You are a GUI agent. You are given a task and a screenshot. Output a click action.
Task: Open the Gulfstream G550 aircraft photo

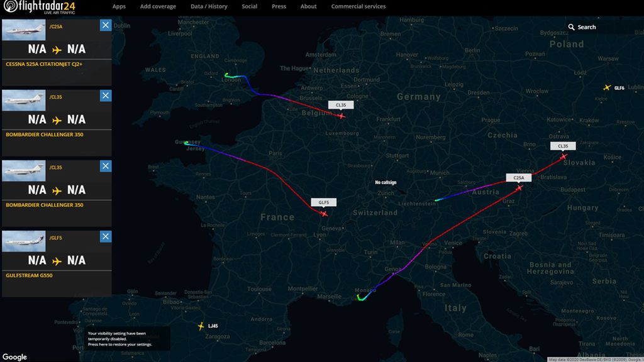(x=24, y=241)
